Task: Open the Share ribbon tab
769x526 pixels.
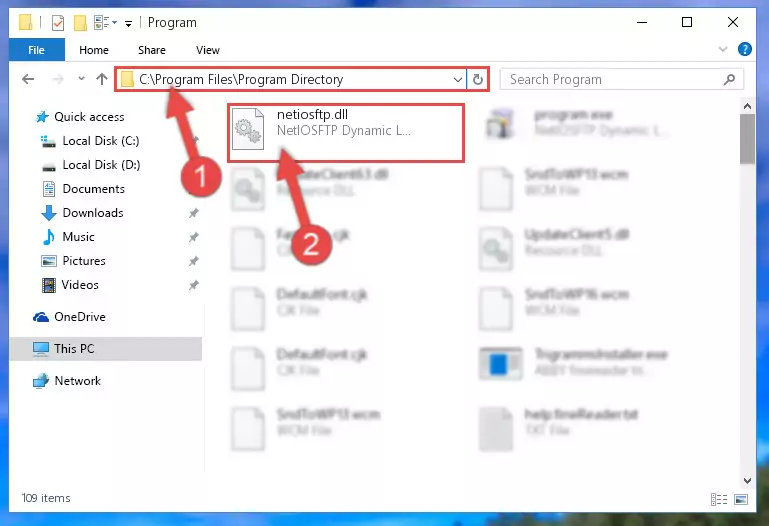Action: point(152,50)
